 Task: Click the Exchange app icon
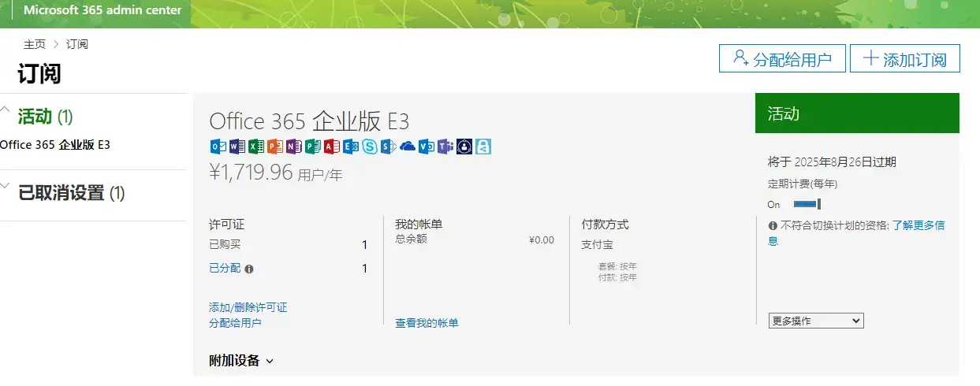coord(351,147)
